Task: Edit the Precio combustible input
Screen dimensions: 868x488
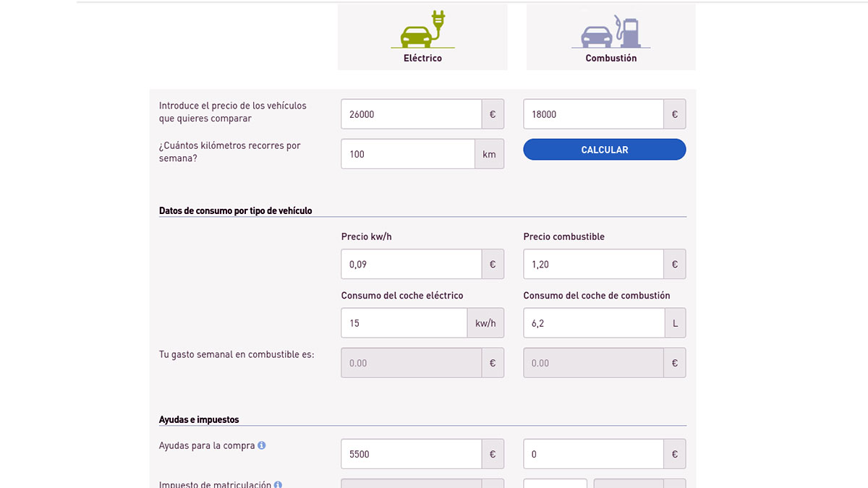Action: pyautogui.click(x=593, y=265)
